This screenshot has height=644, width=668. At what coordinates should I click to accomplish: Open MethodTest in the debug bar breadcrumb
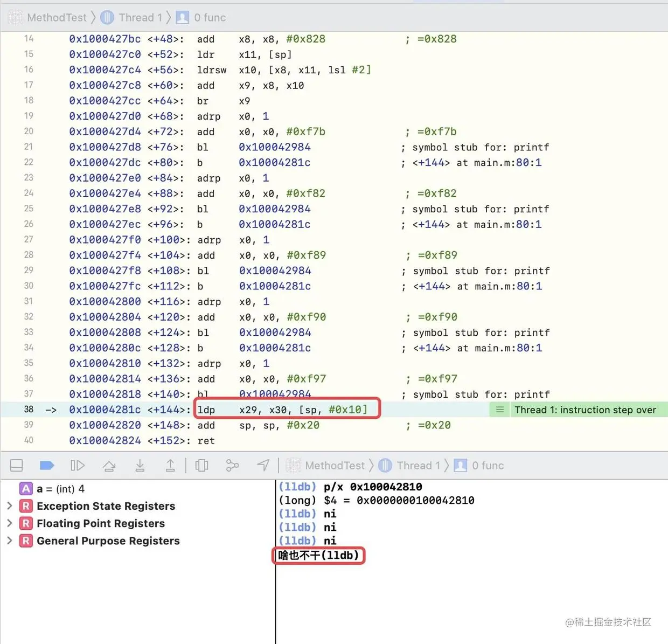(335, 466)
